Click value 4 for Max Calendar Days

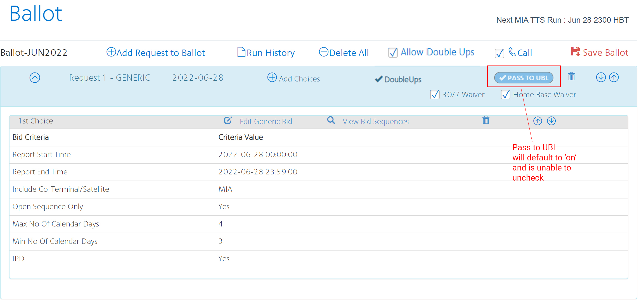221,224
